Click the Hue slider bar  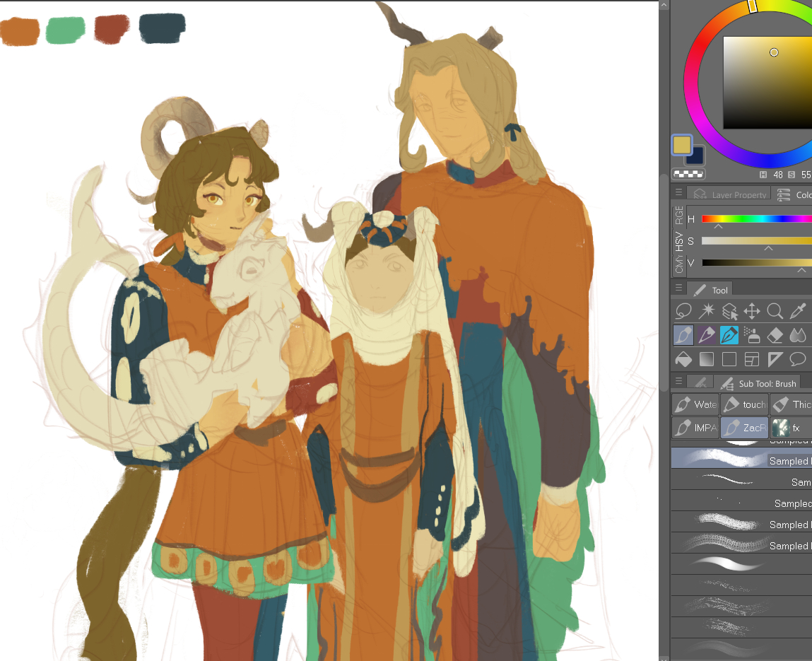coord(756,219)
